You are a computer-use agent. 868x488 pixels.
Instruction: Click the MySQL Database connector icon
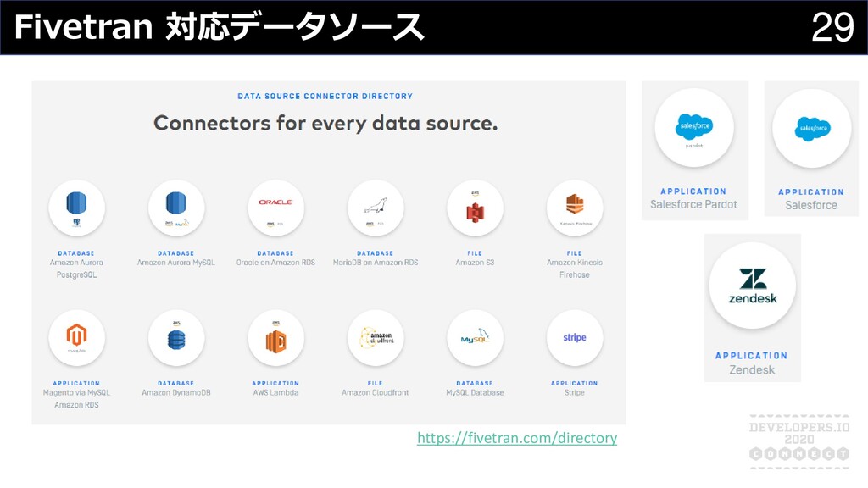[x=475, y=338]
